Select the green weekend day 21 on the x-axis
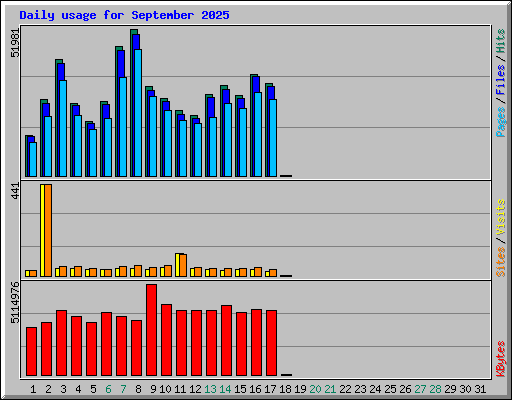512x400 pixels. 330,389
